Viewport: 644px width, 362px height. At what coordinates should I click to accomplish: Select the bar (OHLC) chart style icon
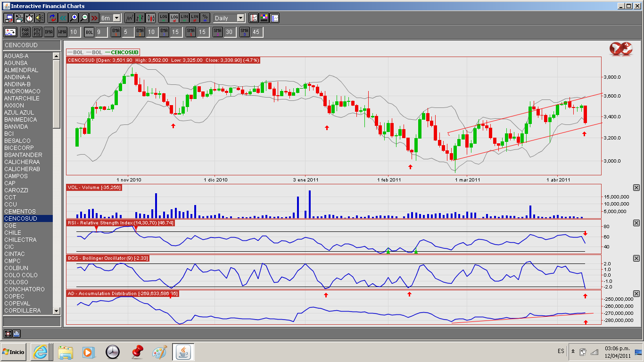(x=140, y=18)
